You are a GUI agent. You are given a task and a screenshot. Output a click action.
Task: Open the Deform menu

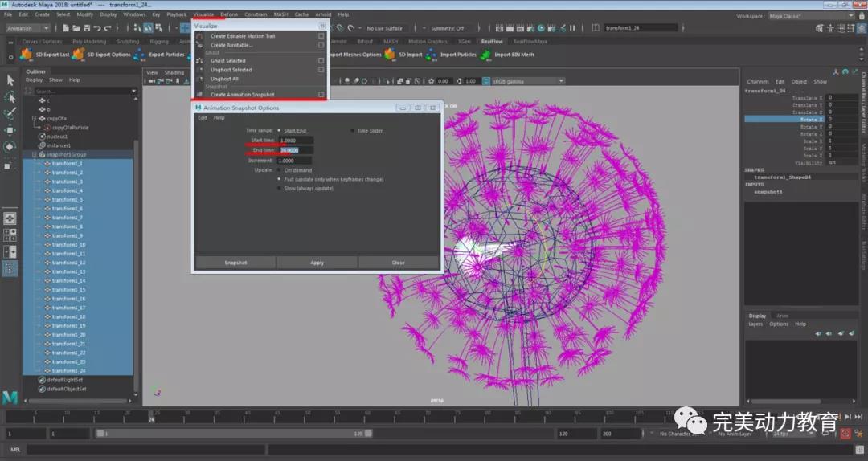(x=229, y=14)
